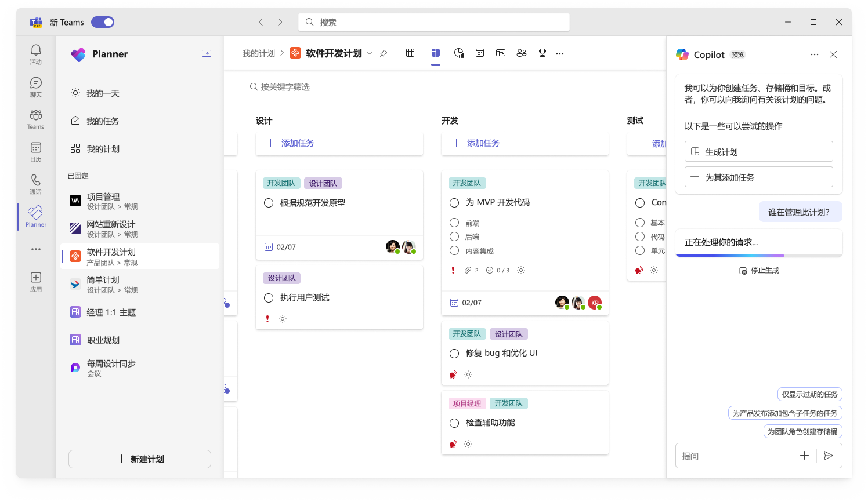Switch to grid view icon
Image resolution: width=868 pixels, height=502 pixels.
[x=410, y=53]
